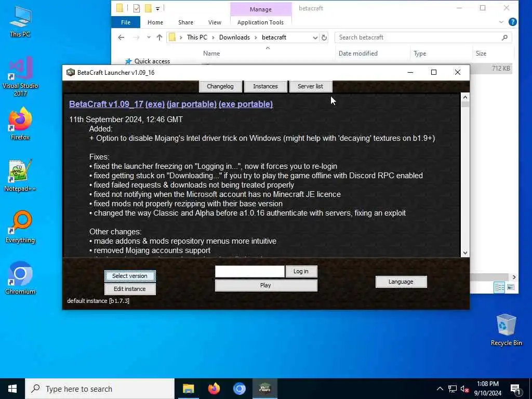The image size is (532, 399).
Task: Open Customize Quick Access Toolbar dropdown
Action: 157,8
